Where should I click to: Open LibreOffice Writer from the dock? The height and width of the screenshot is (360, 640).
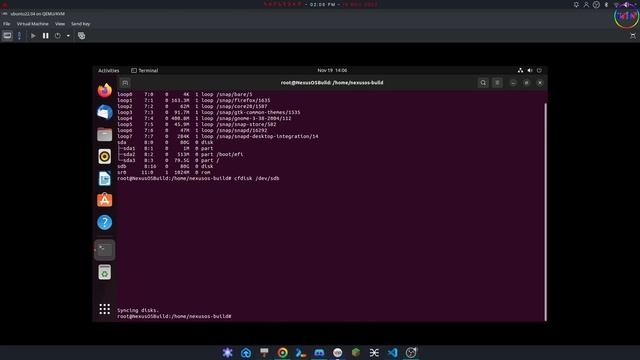(x=104, y=178)
